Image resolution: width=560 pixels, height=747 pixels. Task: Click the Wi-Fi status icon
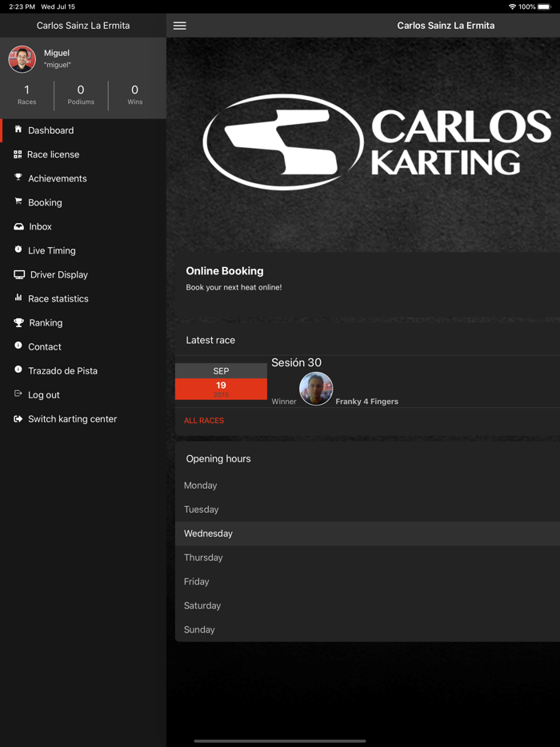click(x=512, y=6)
